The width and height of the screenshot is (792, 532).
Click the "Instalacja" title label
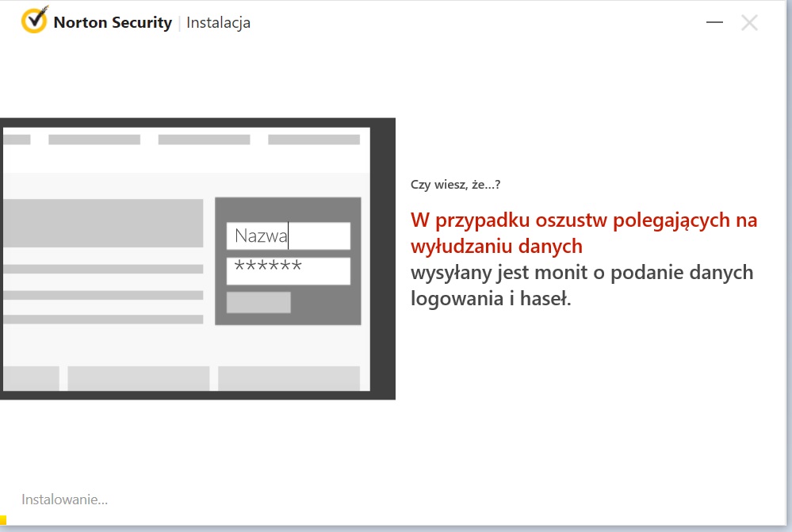tap(219, 22)
